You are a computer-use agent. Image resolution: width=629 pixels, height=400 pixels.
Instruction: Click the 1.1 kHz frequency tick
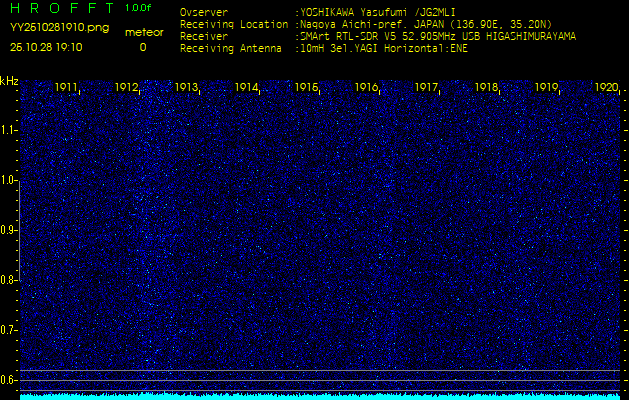tap(9, 130)
